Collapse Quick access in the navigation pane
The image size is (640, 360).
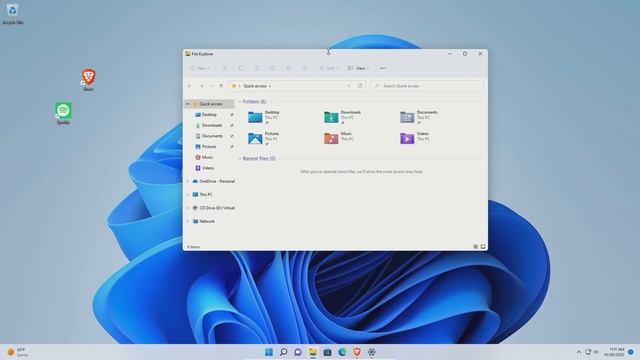point(188,104)
